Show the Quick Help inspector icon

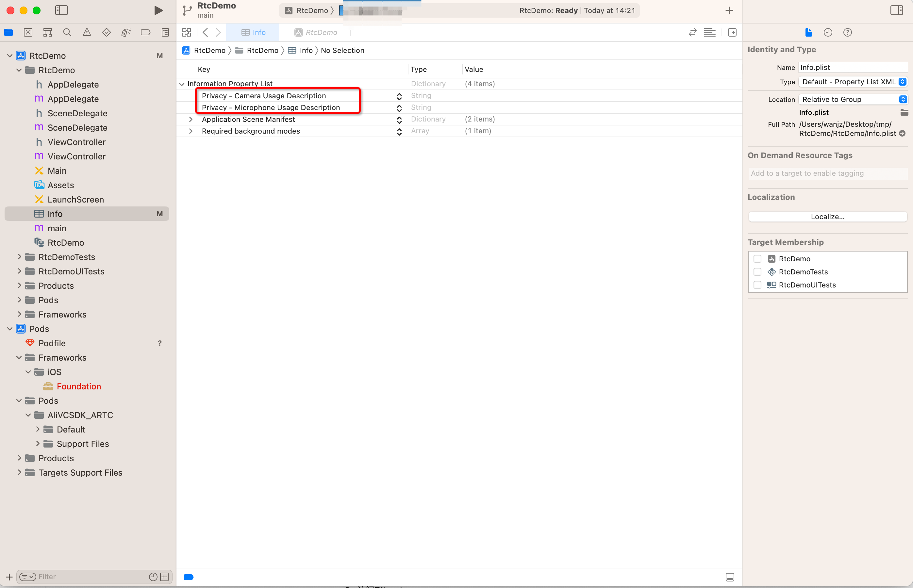pyautogui.click(x=847, y=32)
